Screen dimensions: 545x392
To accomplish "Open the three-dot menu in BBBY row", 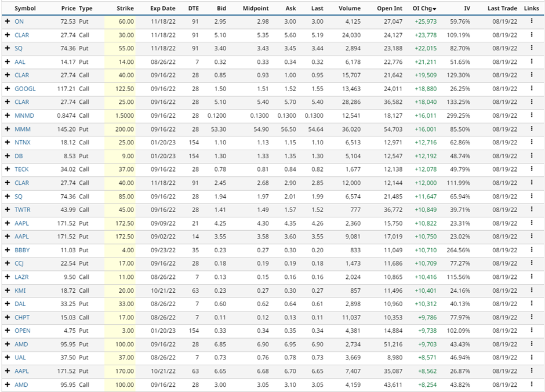I will tap(532, 250).
